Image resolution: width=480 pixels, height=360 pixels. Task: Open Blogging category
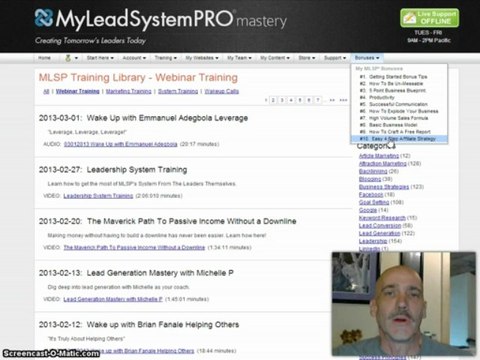370,179
